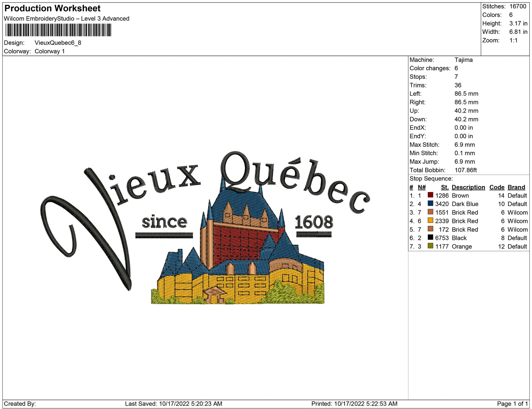The image size is (532, 409).
Task: Pick the Orange swatch in stop 7
Action: (x=430, y=246)
